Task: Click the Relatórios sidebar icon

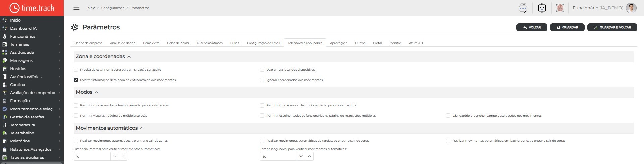Action: click(5, 141)
